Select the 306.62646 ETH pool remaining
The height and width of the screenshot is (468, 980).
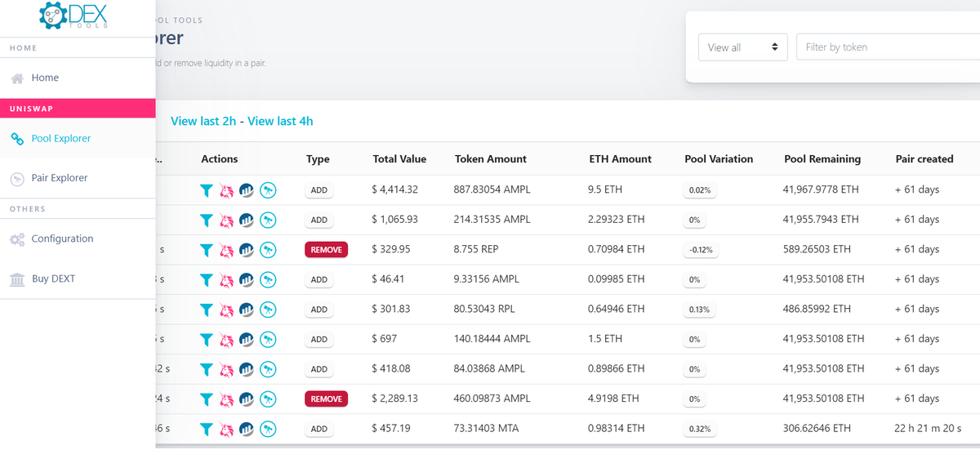coord(817,428)
